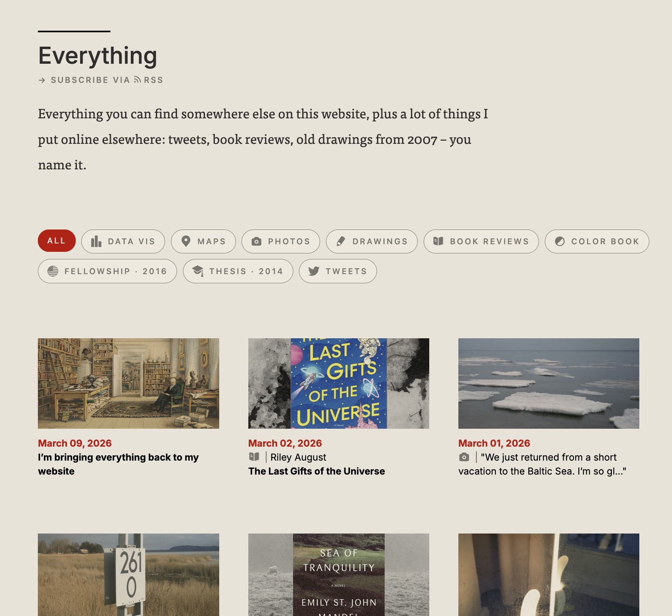Click the camera icon in Photos filter
The image size is (672, 616).
pyautogui.click(x=257, y=241)
